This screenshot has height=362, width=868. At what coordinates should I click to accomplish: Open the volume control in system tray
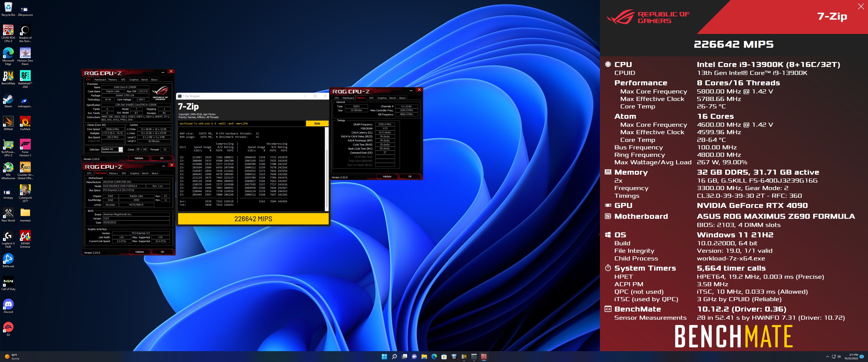[839, 357]
